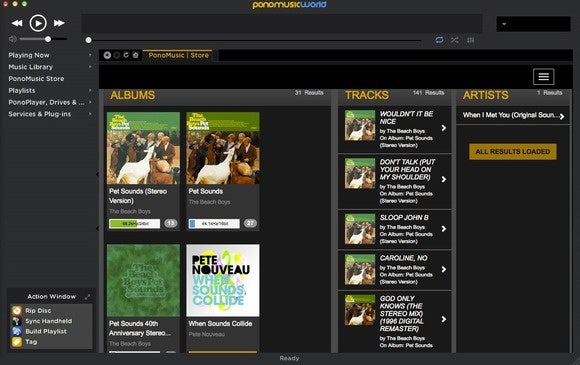
Task: Click the playback progress bar handle
Action: (x=88, y=40)
